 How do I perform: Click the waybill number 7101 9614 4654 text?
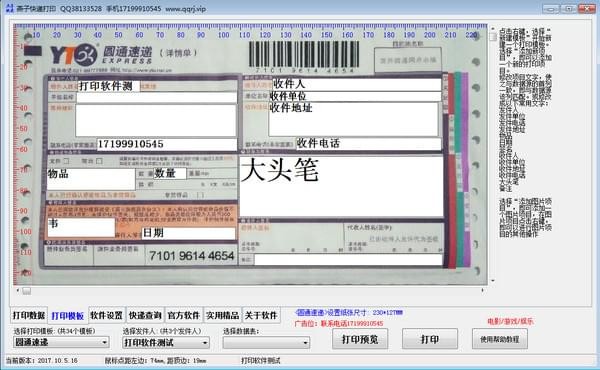point(192,256)
